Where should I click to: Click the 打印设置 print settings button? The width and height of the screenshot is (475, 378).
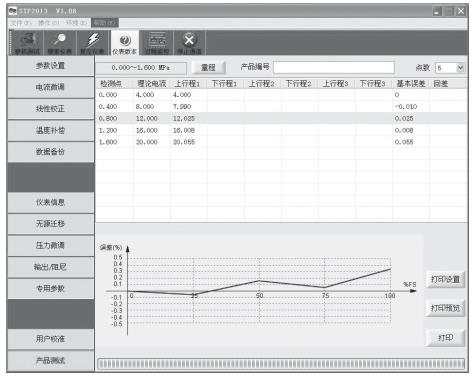pyautogui.click(x=445, y=279)
